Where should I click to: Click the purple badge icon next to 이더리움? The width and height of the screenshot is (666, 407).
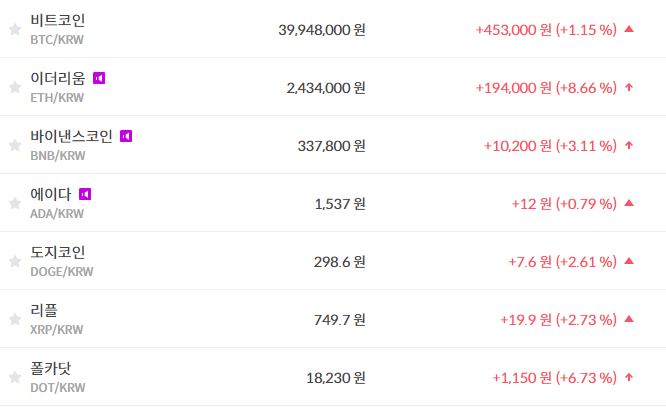(x=98, y=77)
